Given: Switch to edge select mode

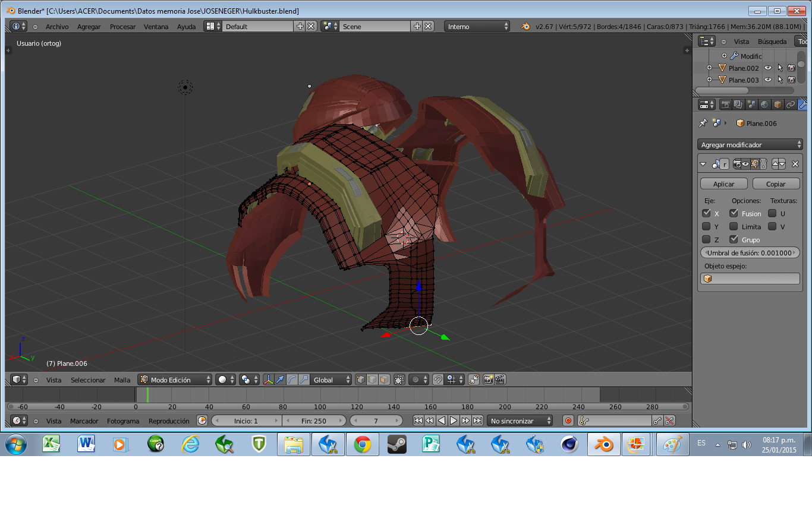Looking at the screenshot, I should click(372, 379).
